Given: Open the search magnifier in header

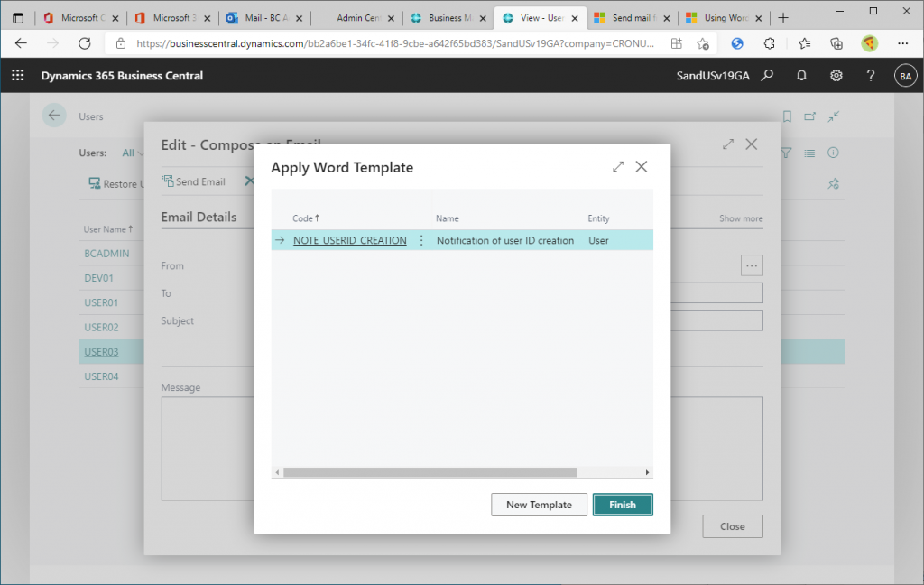Looking at the screenshot, I should 767,76.
